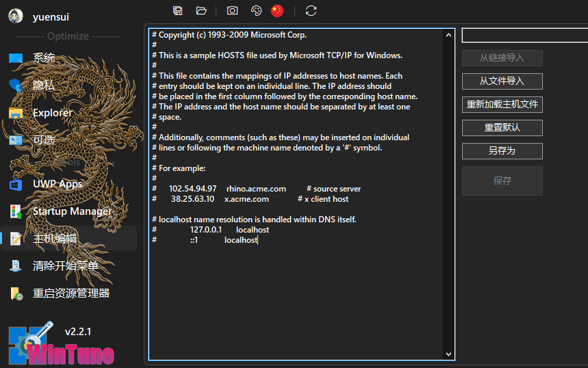The height and width of the screenshot is (368, 588).
Task: Click the '# space.' line in editor
Action: pos(166,117)
